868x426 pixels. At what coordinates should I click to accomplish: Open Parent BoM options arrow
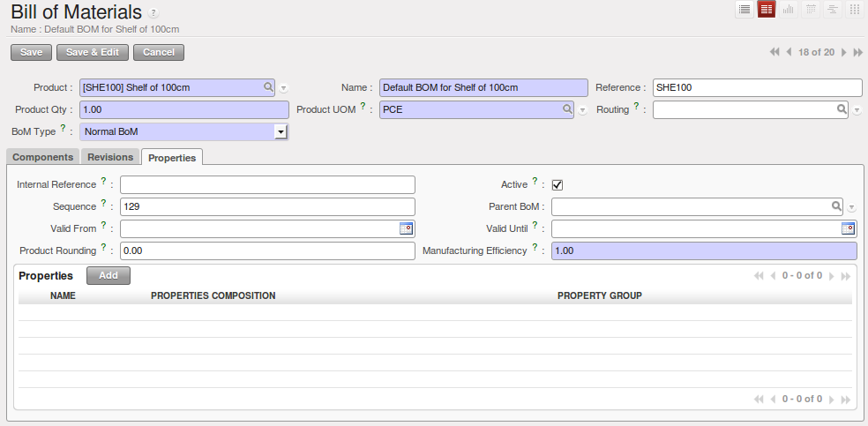851,207
